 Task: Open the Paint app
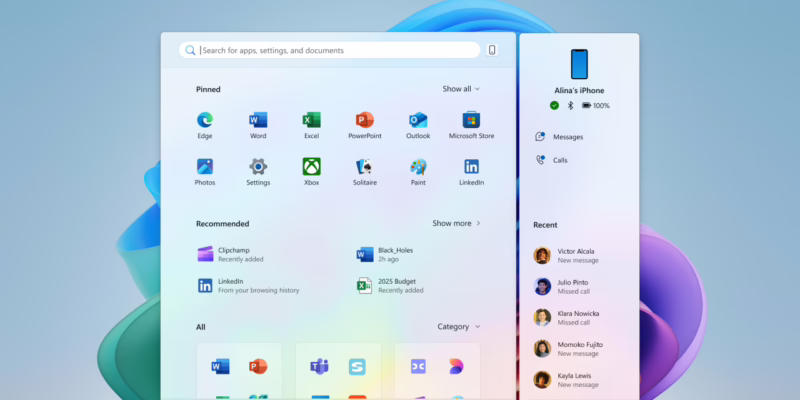pos(418,168)
